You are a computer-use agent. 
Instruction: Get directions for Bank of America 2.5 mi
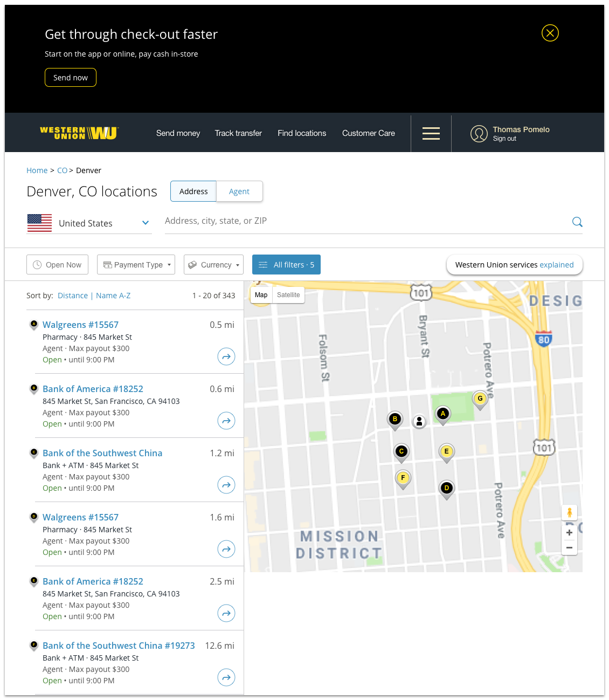pos(226,613)
